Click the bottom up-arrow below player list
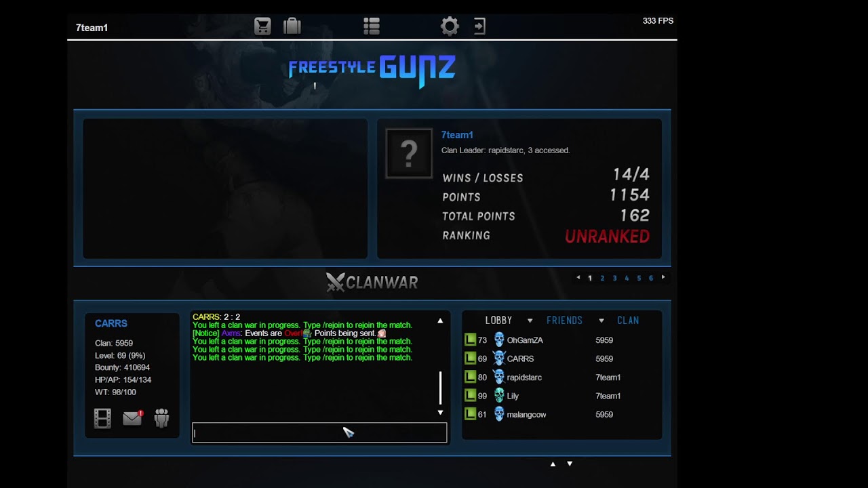This screenshot has height=488, width=868. pos(553,464)
